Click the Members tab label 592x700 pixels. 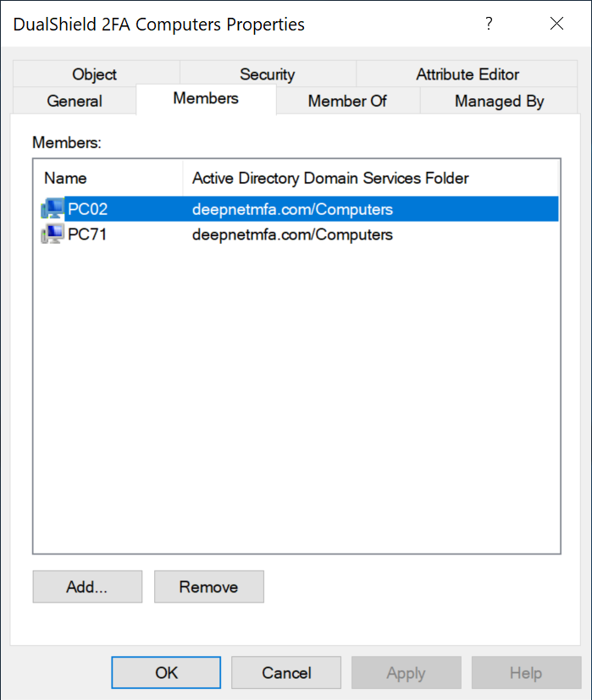pyautogui.click(x=206, y=98)
